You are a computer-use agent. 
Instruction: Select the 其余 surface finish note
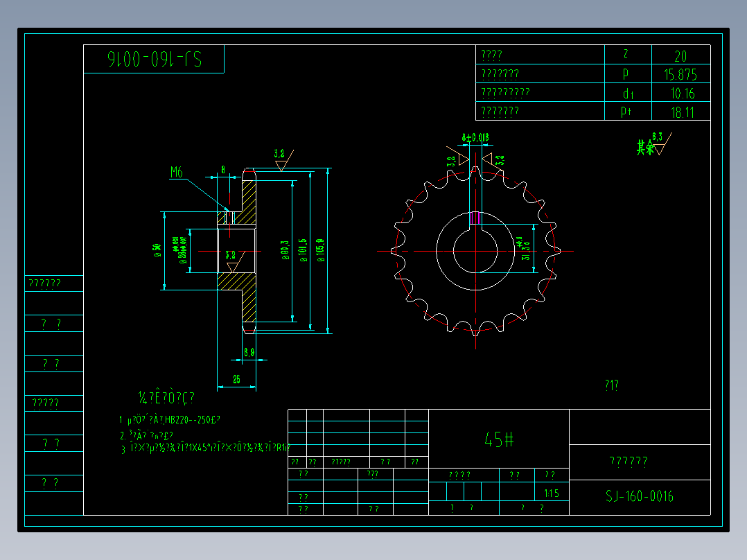click(x=645, y=147)
